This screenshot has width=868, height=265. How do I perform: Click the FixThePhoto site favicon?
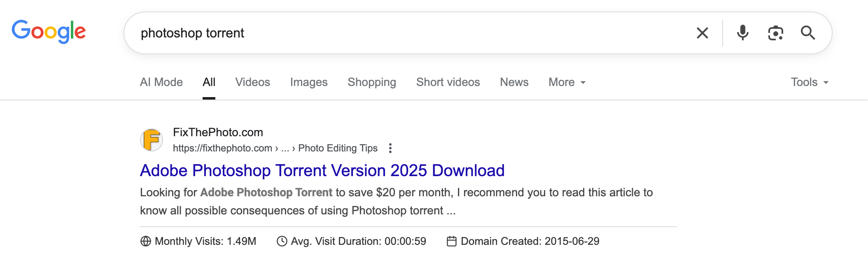pos(152,140)
